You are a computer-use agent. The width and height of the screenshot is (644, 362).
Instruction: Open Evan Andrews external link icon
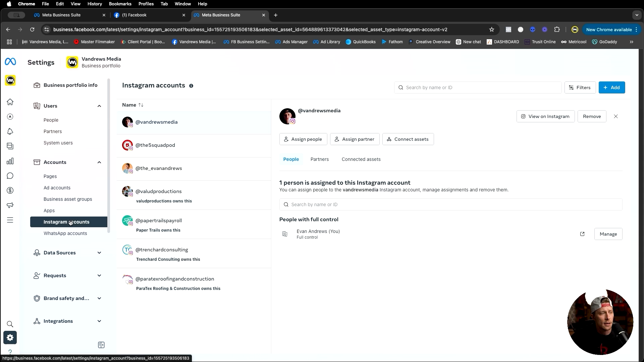tap(582, 234)
